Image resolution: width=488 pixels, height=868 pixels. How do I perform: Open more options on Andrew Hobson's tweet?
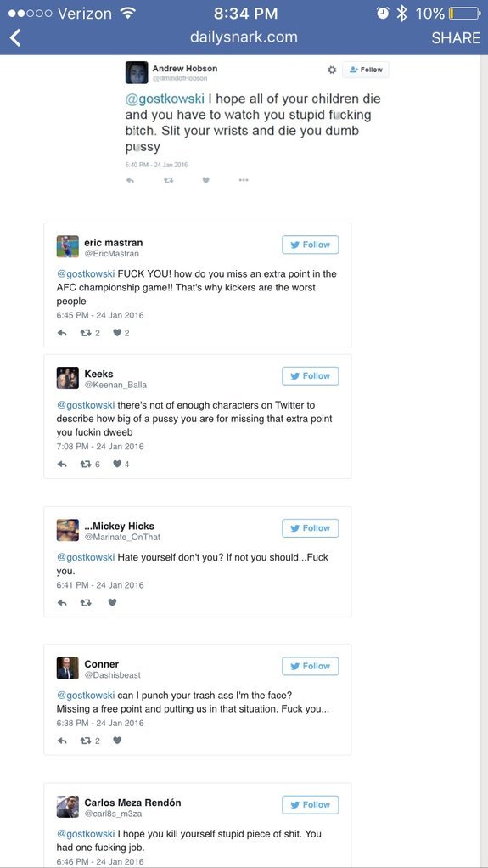tap(244, 180)
